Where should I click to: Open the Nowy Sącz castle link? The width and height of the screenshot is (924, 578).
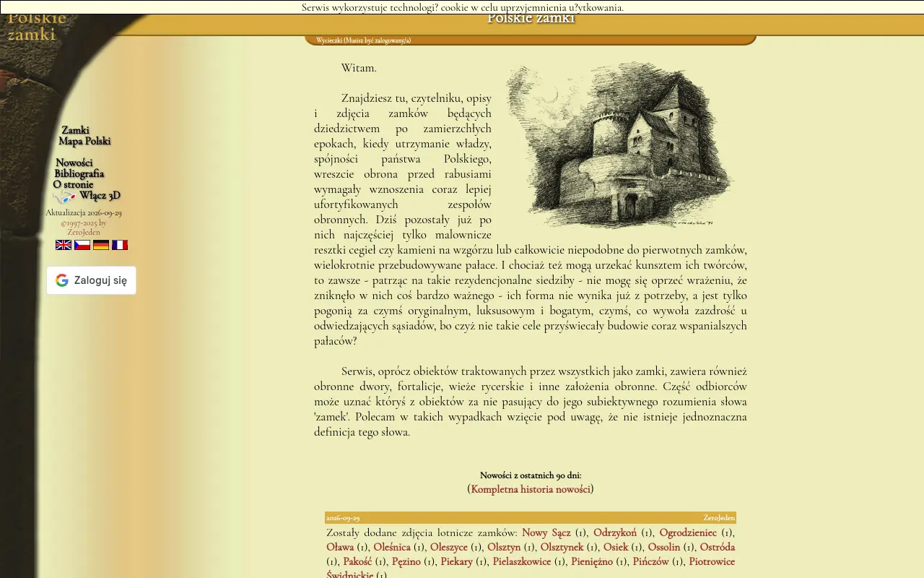pyautogui.click(x=546, y=532)
